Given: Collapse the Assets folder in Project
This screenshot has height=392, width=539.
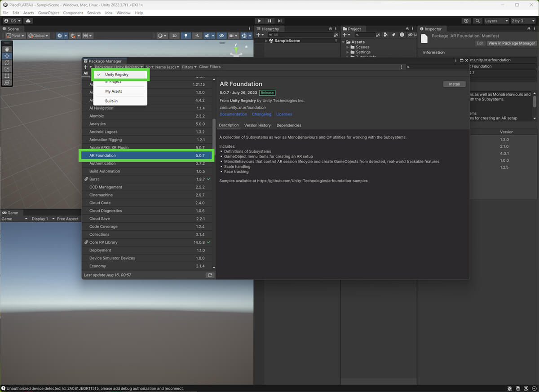Looking at the screenshot, I should coord(344,42).
